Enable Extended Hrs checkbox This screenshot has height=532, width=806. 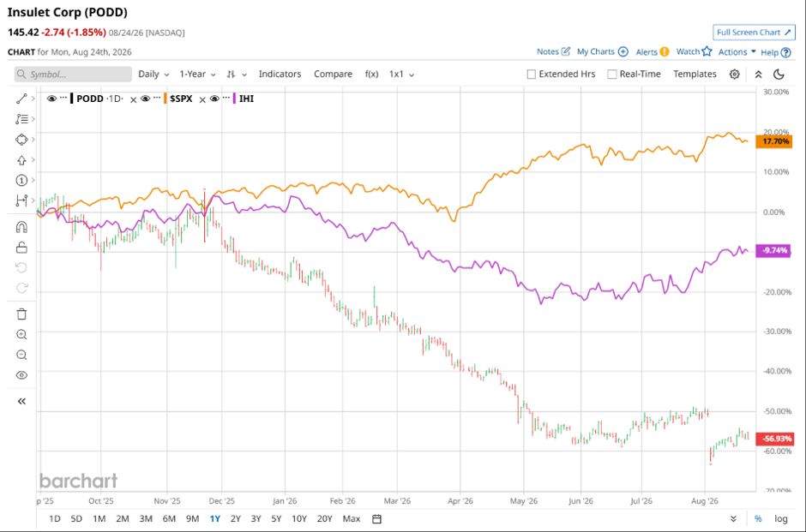tap(532, 75)
